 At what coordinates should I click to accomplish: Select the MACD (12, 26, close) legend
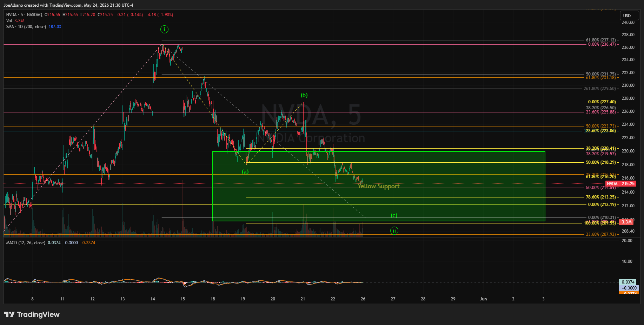click(26, 243)
